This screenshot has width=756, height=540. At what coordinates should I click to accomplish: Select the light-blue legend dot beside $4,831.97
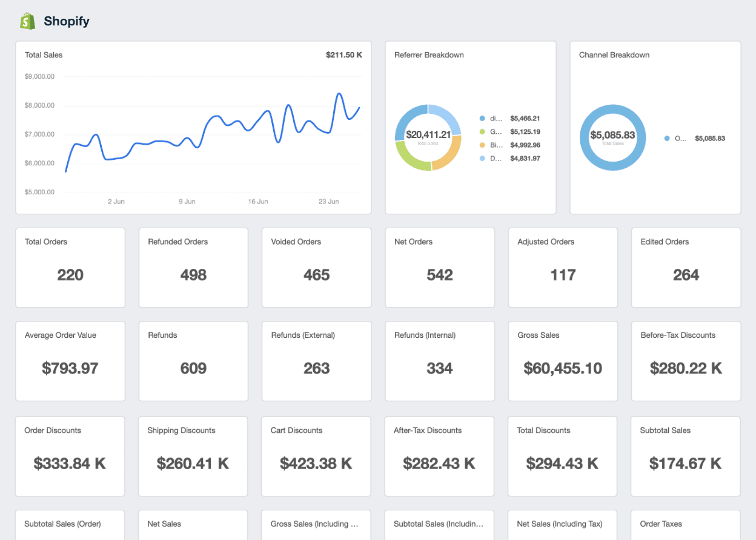(x=482, y=158)
